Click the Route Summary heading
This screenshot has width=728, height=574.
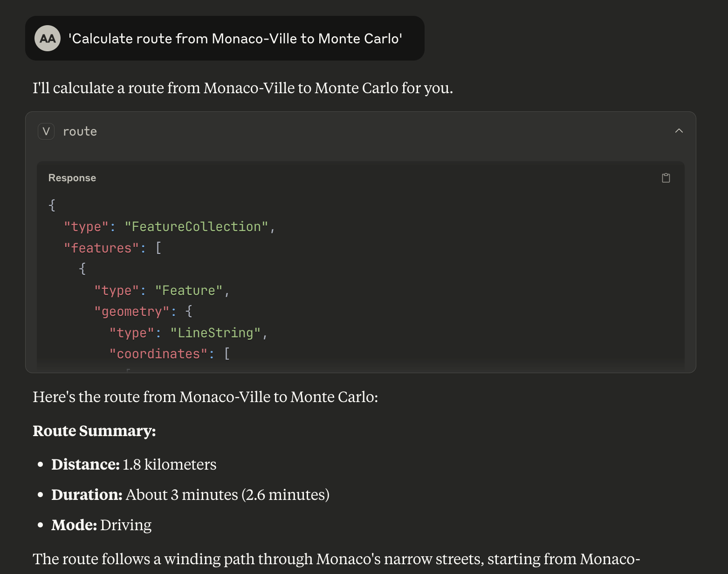[94, 431]
